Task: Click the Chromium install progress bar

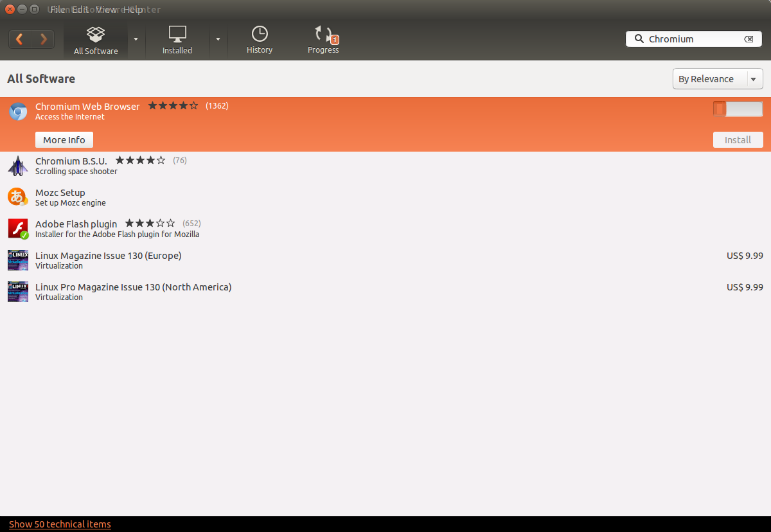Action: 738,109
